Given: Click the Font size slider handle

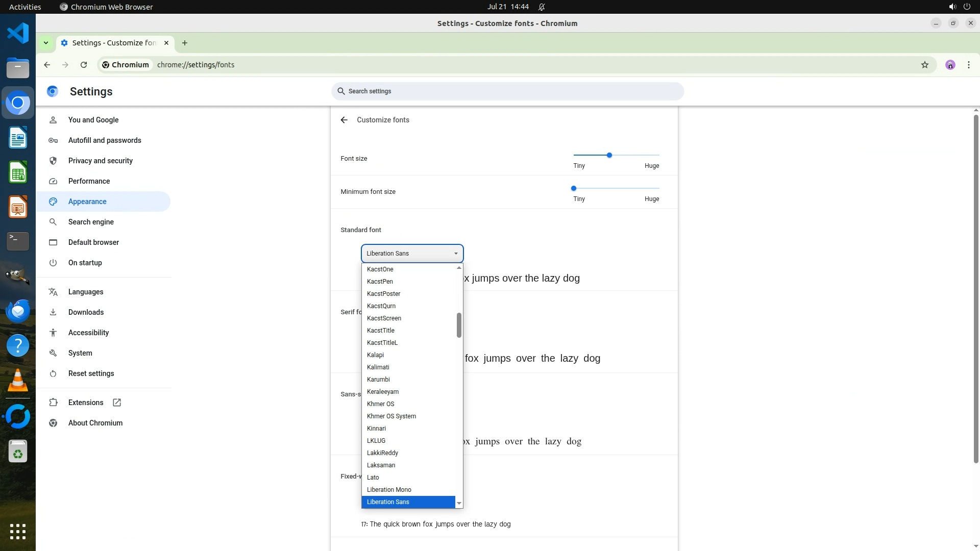Looking at the screenshot, I should (609, 155).
